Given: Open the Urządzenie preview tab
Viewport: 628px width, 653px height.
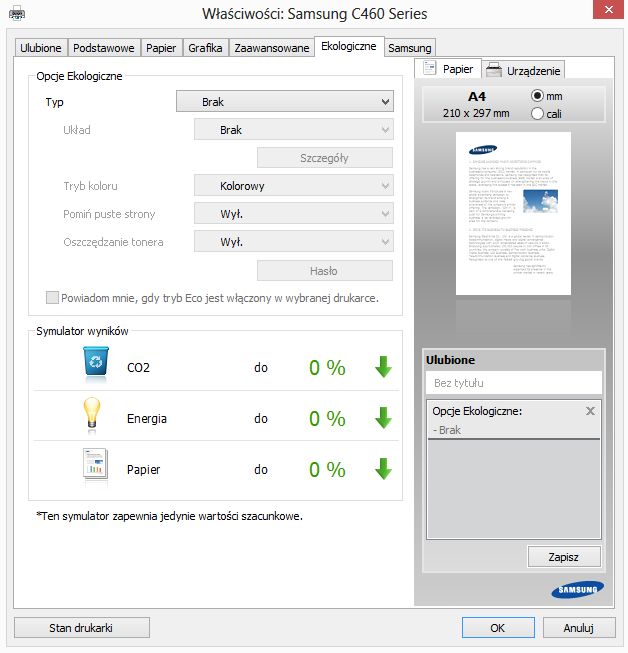Looking at the screenshot, I should click(524, 70).
